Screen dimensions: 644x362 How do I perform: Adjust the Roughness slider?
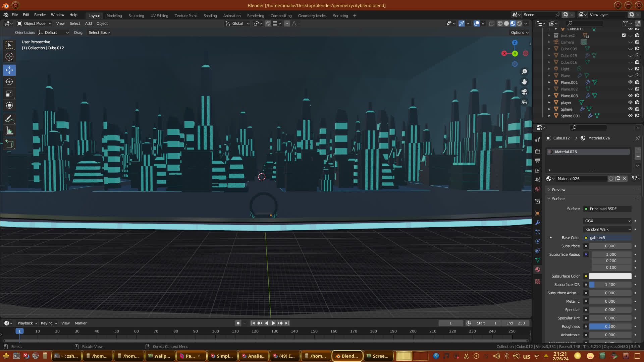(x=610, y=326)
